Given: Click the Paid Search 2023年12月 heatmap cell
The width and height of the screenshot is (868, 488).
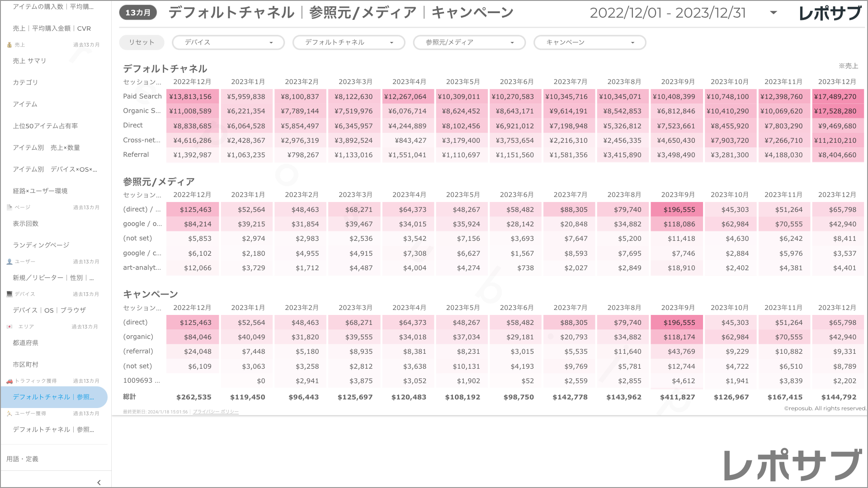Looking at the screenshot, I should [837, 97].
